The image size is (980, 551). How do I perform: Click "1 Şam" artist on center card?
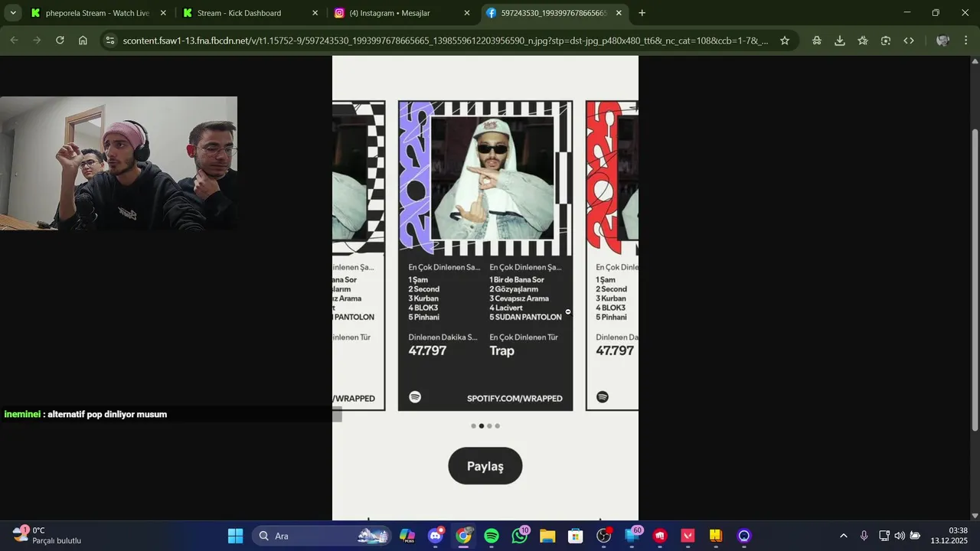pyautogui.click(x=418, y=280)
